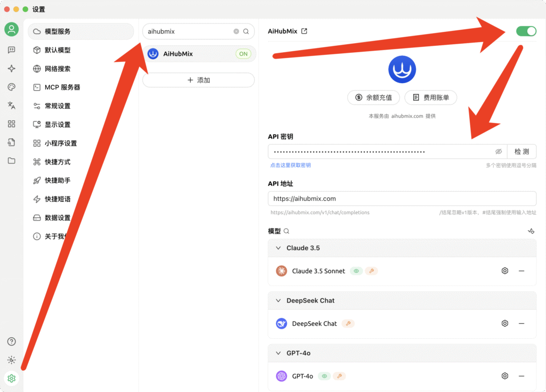Click the external link icon beside AiHubMix title

tap(304, 31)
